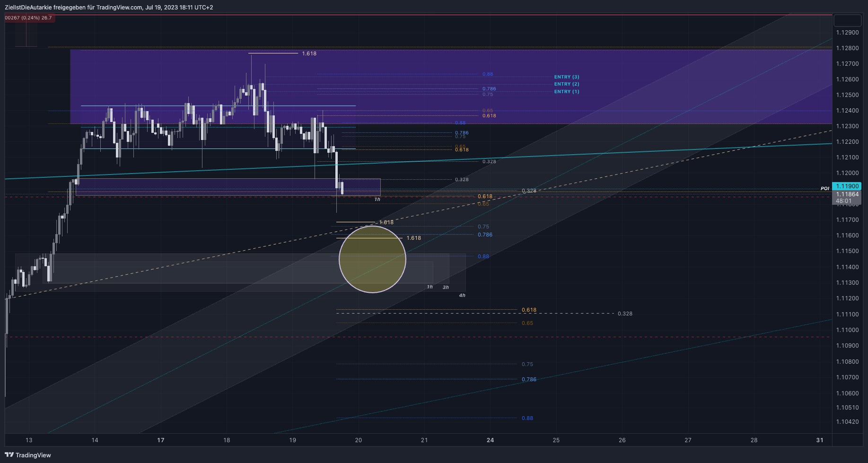This screenshot has height=463, width=868.
Task: Click the 48:01 candle countdown timer
Action: tap(844, 201)
